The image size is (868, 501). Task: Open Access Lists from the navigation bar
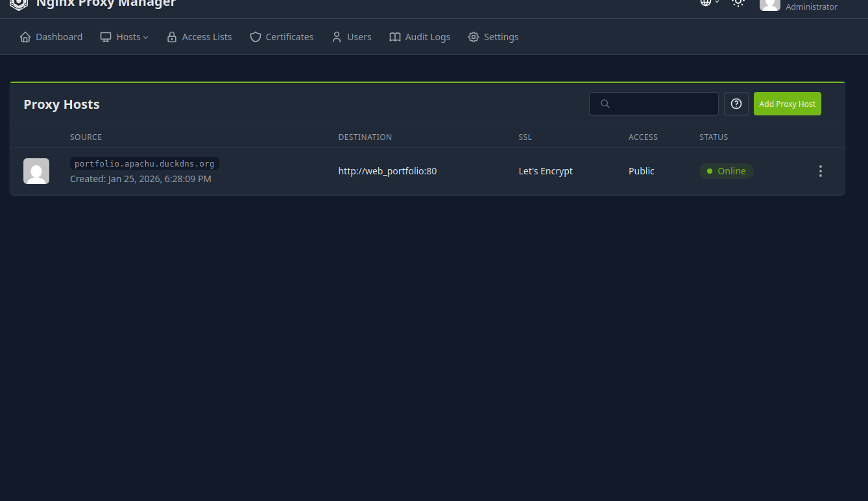coord(199,37)
